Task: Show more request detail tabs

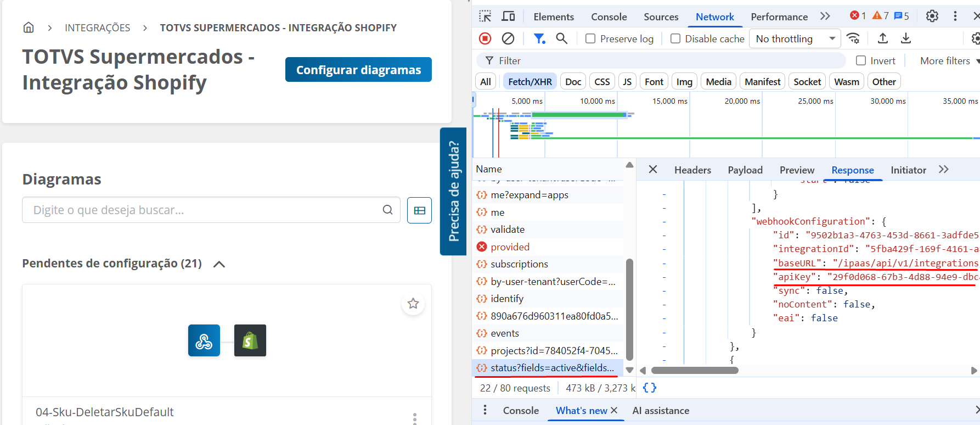Action: point(944,170)
